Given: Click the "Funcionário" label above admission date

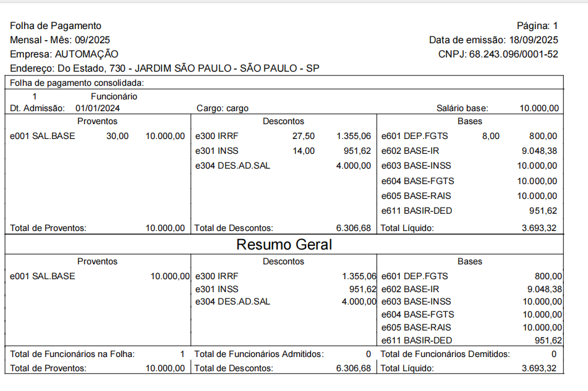Looking at the screenshot, I should pos(114,96).
